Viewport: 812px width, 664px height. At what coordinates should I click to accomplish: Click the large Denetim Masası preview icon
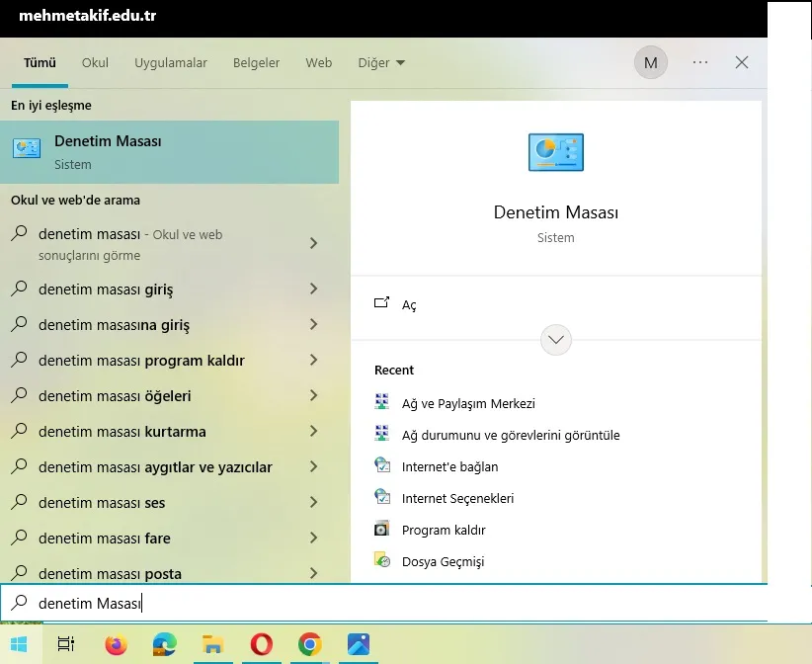click(x=556, y=152)
